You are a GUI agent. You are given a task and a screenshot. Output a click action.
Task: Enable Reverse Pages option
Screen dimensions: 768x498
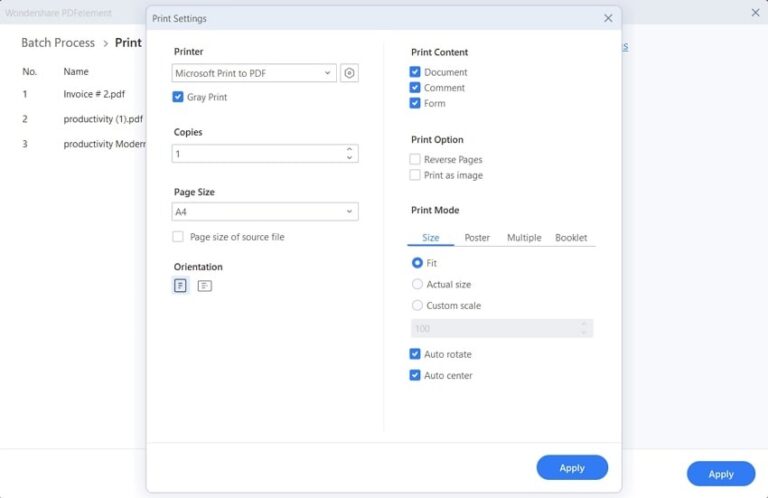(415, 159)
